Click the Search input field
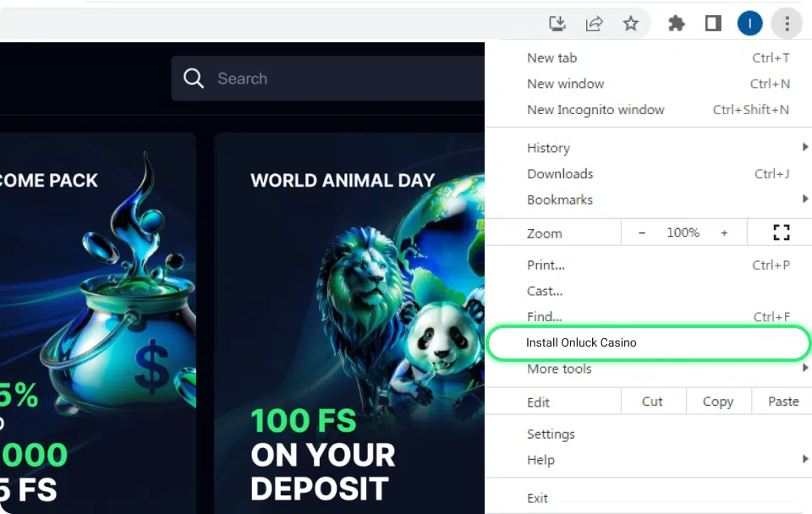This screenshot has height=514, width=812. (x=338, y=79)
